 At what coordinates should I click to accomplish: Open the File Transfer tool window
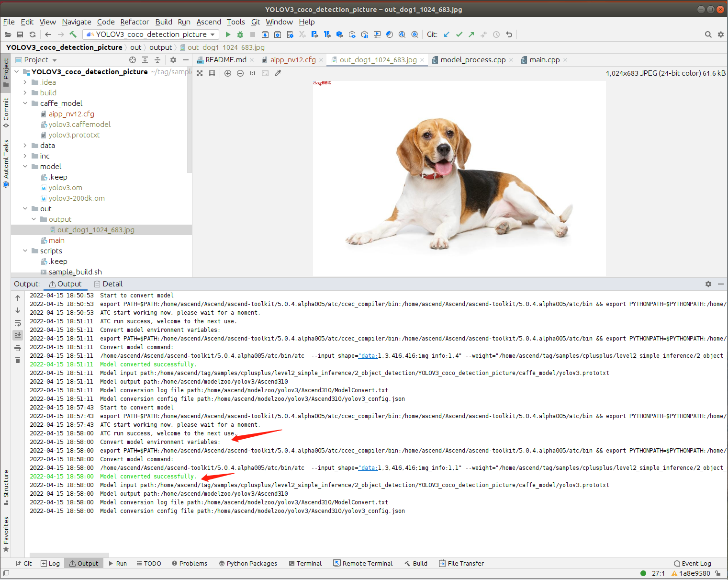point(461,564)
